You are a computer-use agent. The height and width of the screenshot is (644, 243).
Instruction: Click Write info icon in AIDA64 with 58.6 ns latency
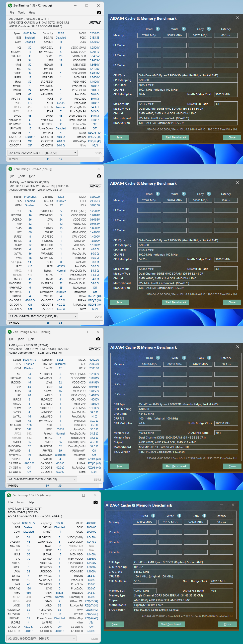pos(184,194)
